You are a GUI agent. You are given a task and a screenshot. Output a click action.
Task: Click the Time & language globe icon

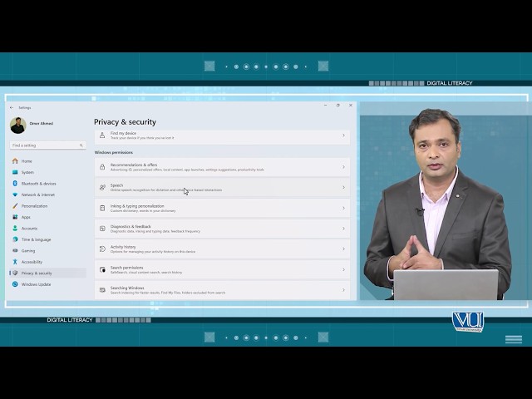[x=15, y=239]
